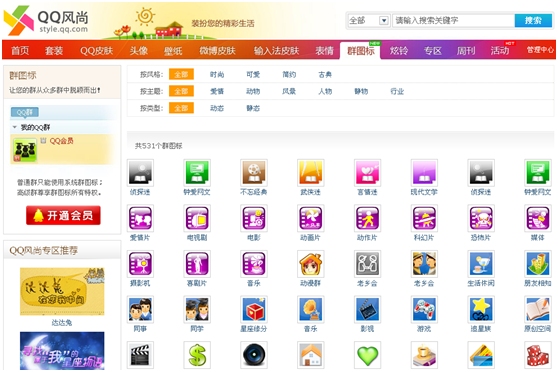The width and height of the screenshot is (558, 372).
Task: Choose the 游戏 gamepad group icon
Action: pos(424,309)
